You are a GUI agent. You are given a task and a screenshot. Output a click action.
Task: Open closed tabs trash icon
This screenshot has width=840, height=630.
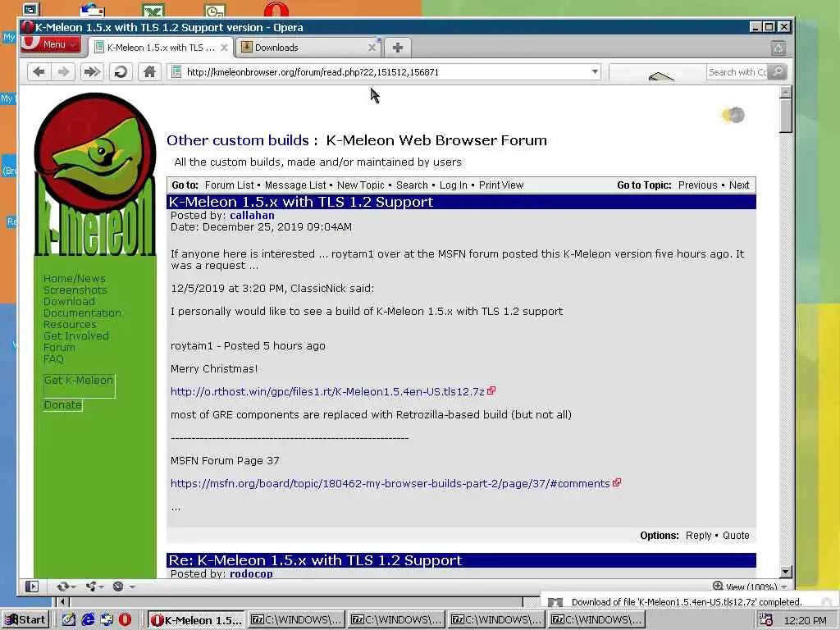778,48
